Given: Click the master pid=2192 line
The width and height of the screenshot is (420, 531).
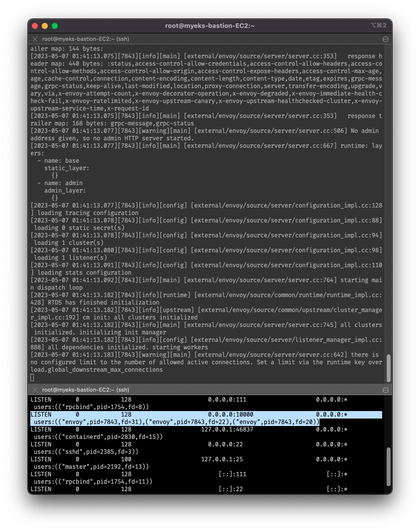Looking at the screenshot, I should 91,467.
